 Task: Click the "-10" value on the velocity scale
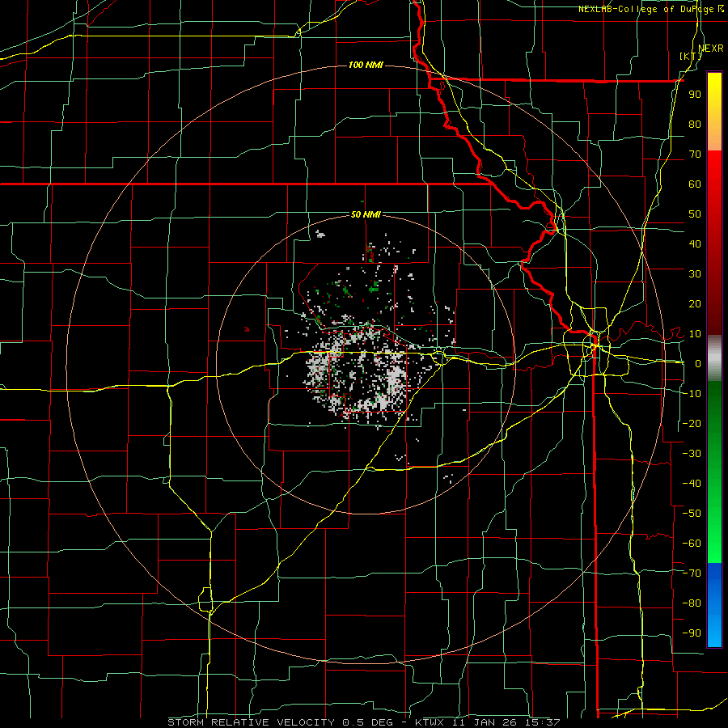click(x=692, y=394)
